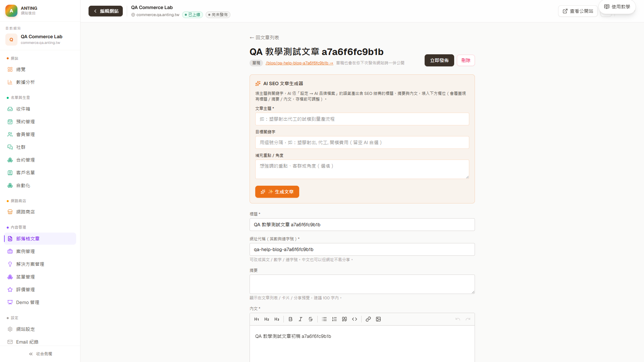The width and height of the screenshot is (644, 362).
Task: Open the /blog/qa-help-blog article URL link
Action: click(300, 63)
